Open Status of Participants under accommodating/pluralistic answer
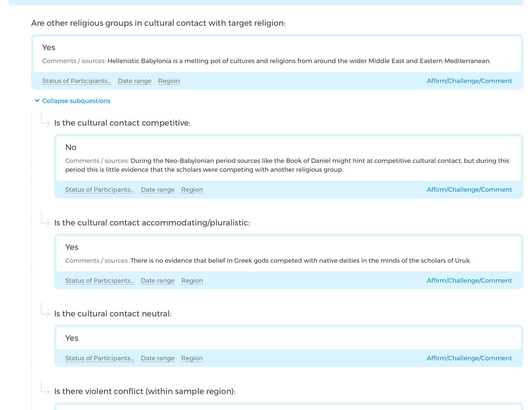This screenshot has width=532, height=410. pyautogui.click(x=99, y=281)
